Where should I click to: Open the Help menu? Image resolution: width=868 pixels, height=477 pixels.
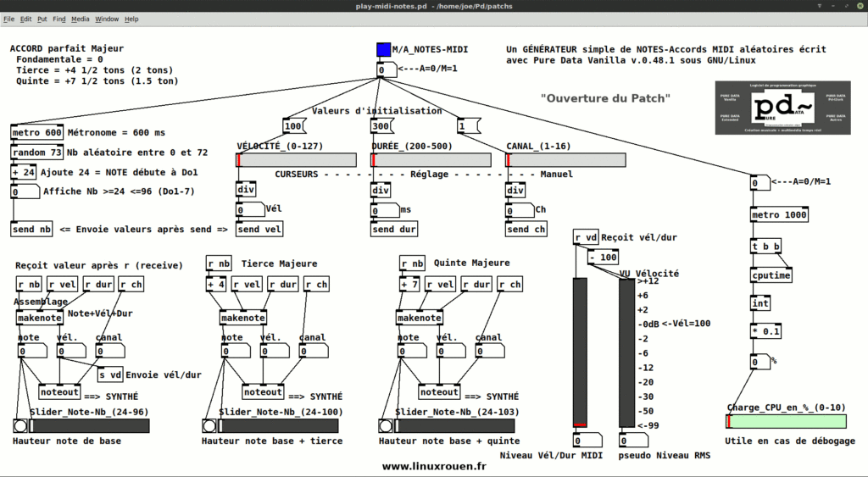click(131, 19)
